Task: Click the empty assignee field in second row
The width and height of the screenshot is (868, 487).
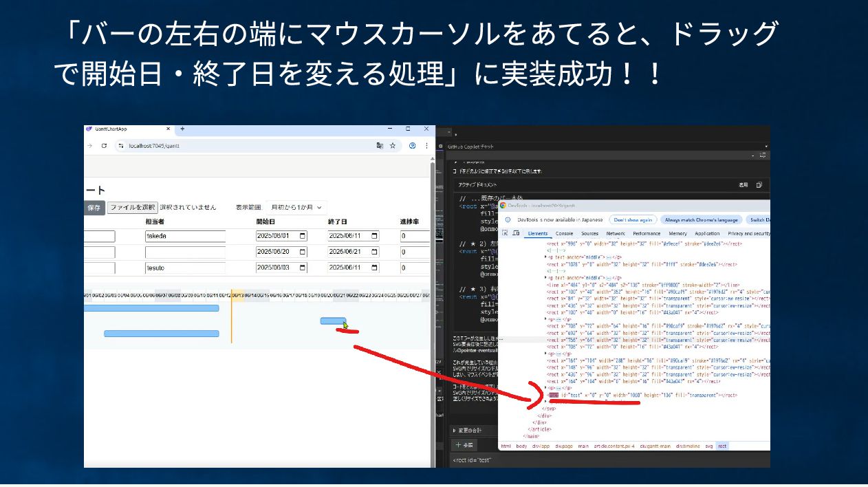Action: click(x=185, y=252)
